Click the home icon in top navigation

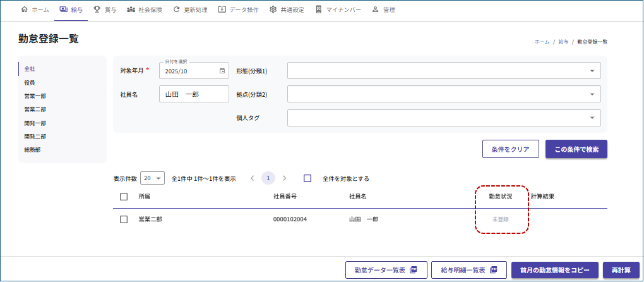point(25,9)
